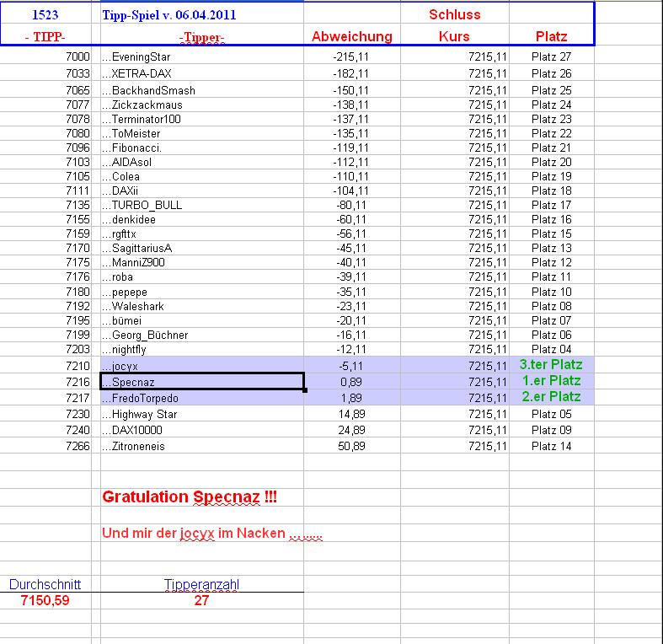Select the Fibonacci. name cell

201,148
